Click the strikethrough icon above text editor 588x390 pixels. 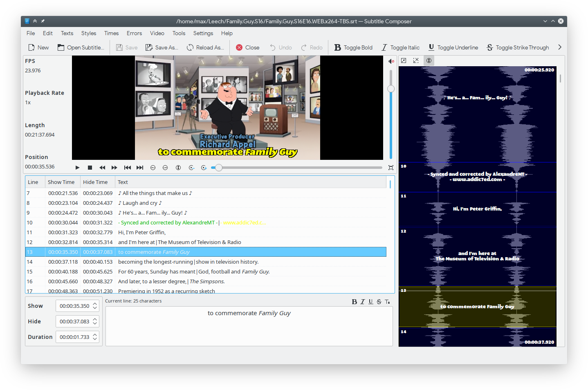coord(379,302)
